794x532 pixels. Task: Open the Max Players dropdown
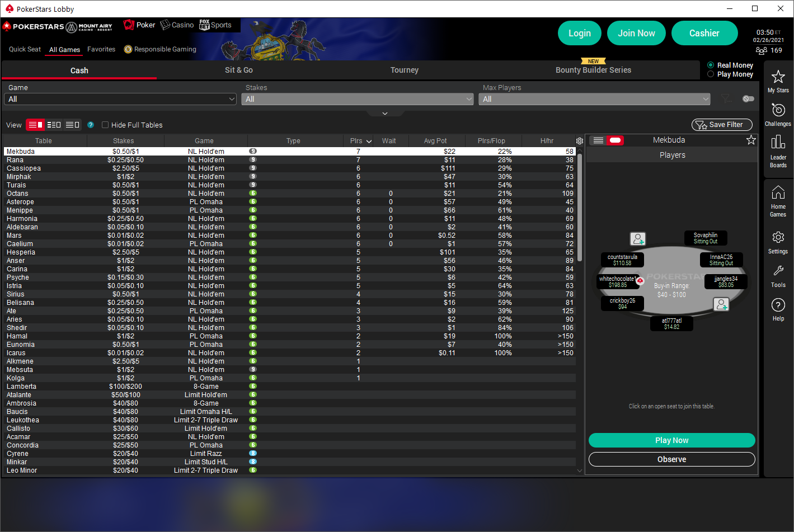(x=595, y=99)
